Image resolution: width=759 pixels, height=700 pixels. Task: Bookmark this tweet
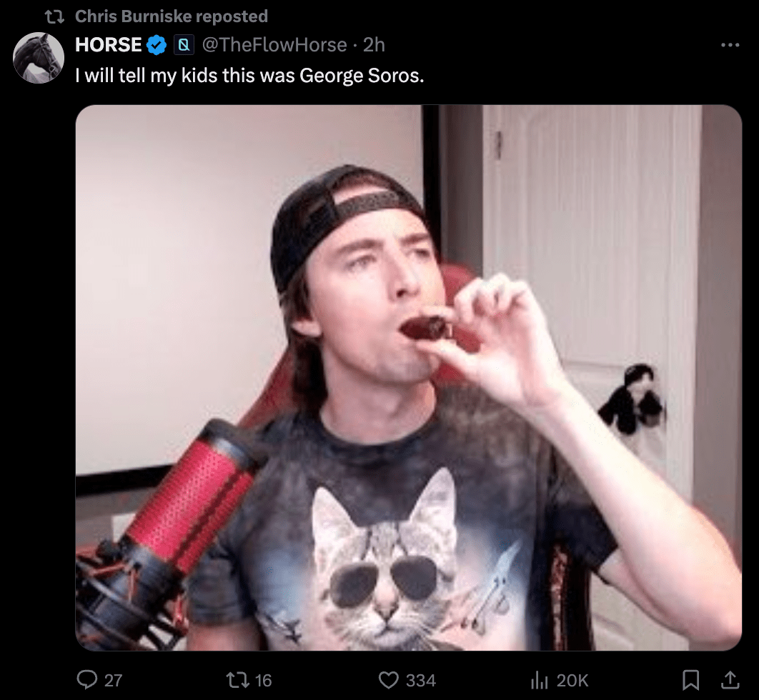(692, 680)
